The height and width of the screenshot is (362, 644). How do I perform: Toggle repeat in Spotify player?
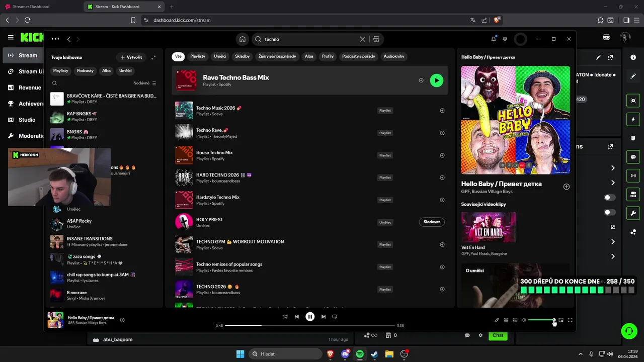[x=335, y=317]
